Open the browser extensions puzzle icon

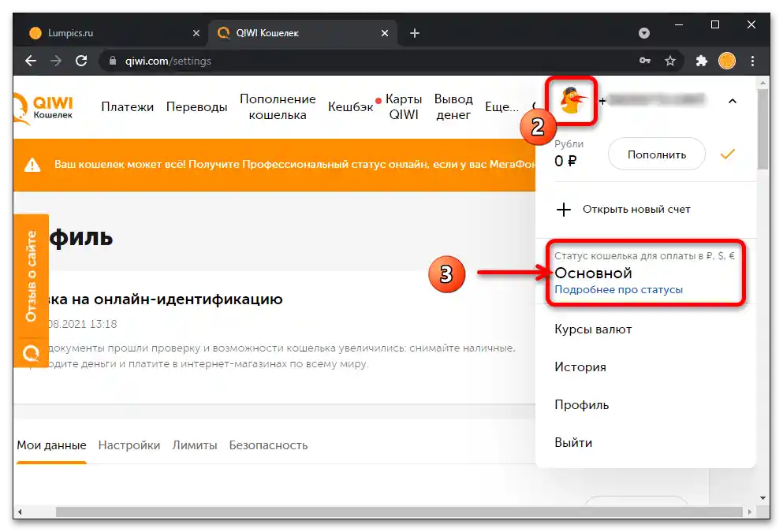702,61
